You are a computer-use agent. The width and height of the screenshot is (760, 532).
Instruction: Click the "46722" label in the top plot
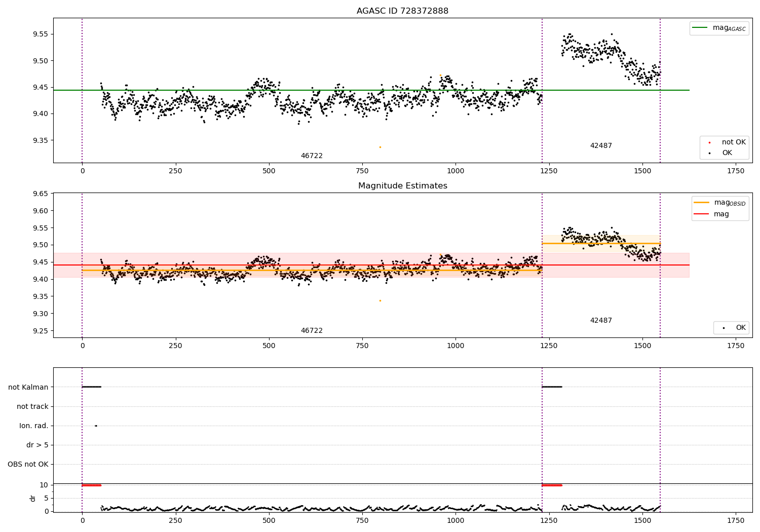312,156
